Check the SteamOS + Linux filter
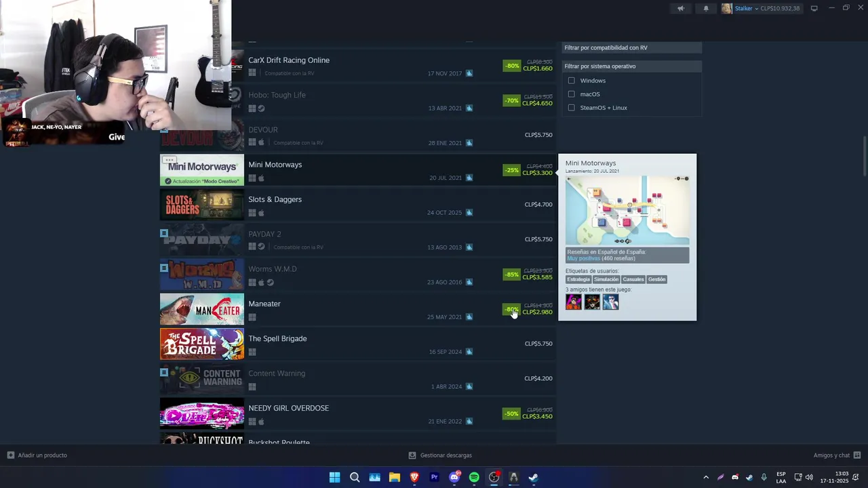 571,108
